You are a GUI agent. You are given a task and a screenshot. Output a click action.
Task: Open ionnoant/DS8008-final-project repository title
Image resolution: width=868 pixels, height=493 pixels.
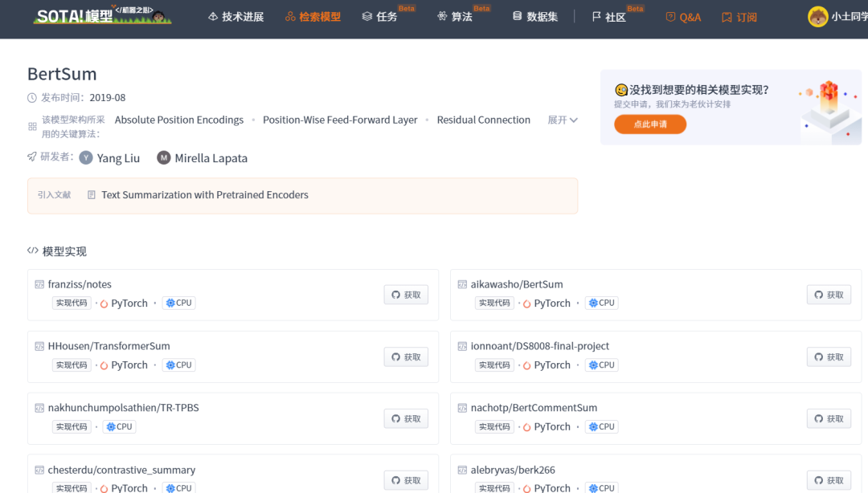tap(540, 346)
